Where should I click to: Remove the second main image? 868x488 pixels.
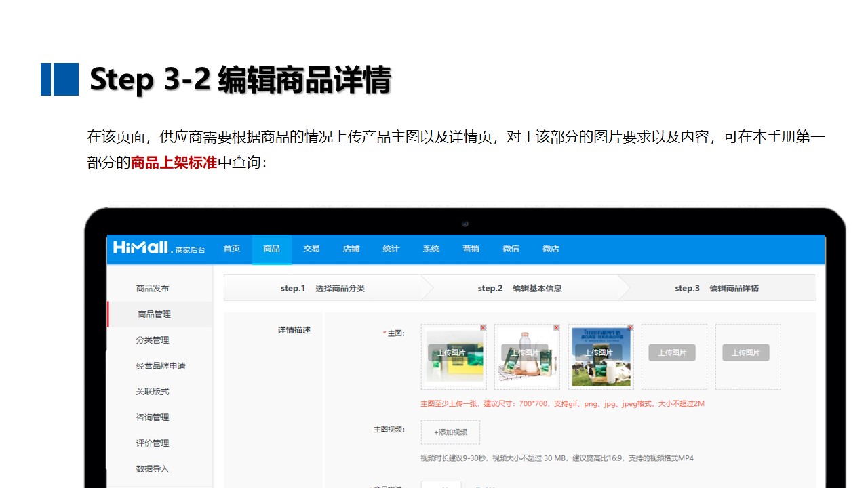pyautogui.click(x=556, y=327)
